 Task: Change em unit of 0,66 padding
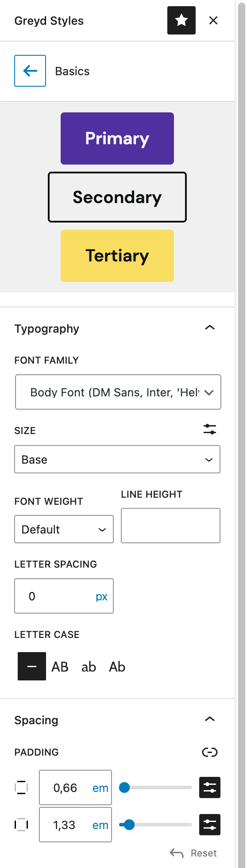(x=100, y=788)
